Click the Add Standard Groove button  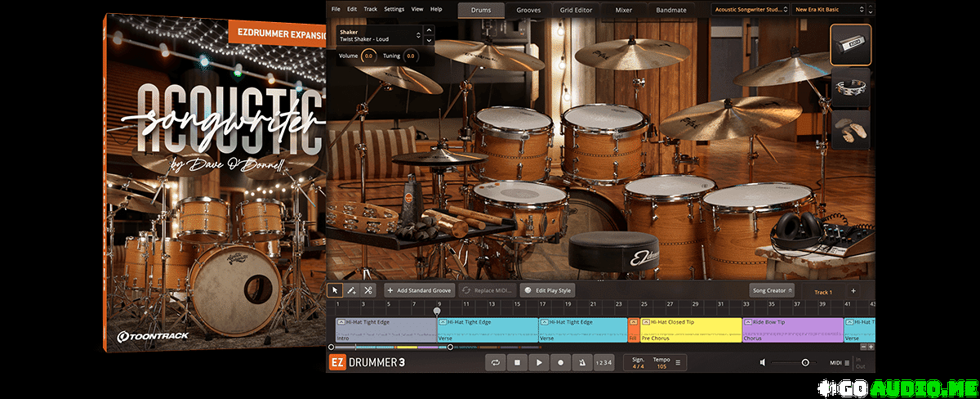(x=420, y=290)
